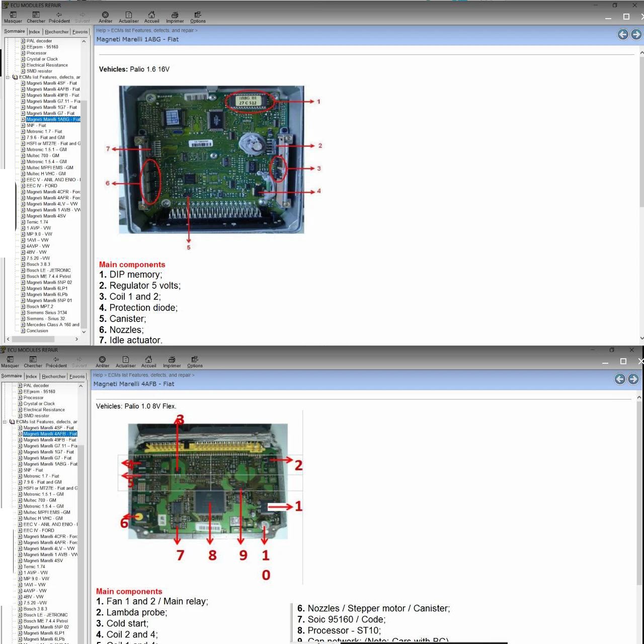Print the Magneti Marelli 1ABG topic via Imprimer
Screen dimensions: 644x644
pos(175,16)
